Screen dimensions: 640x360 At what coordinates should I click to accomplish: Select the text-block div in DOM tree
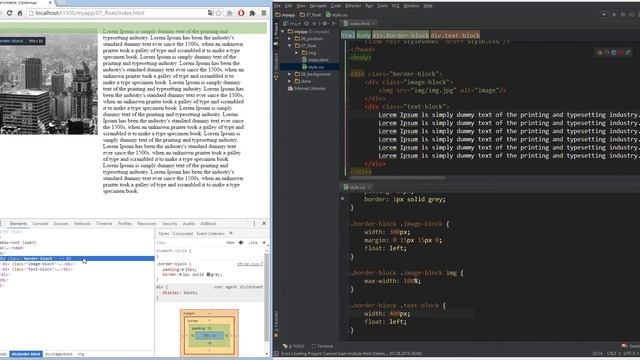tap(37, 269)
